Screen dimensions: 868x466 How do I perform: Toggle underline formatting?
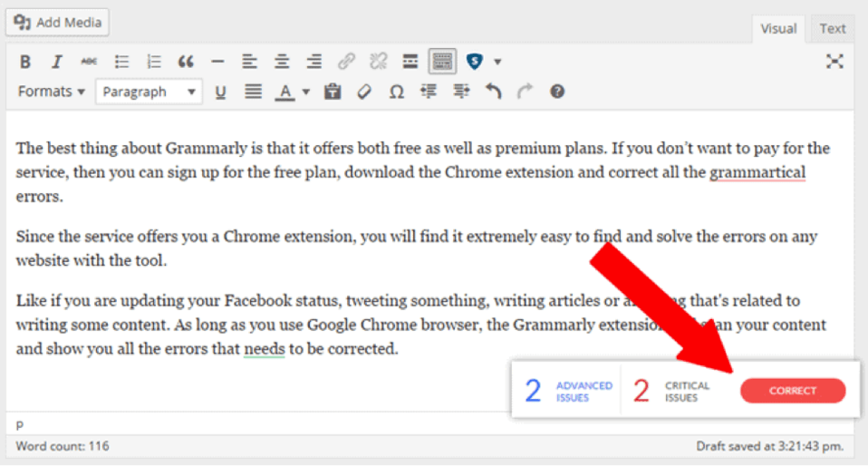[220, 92]
